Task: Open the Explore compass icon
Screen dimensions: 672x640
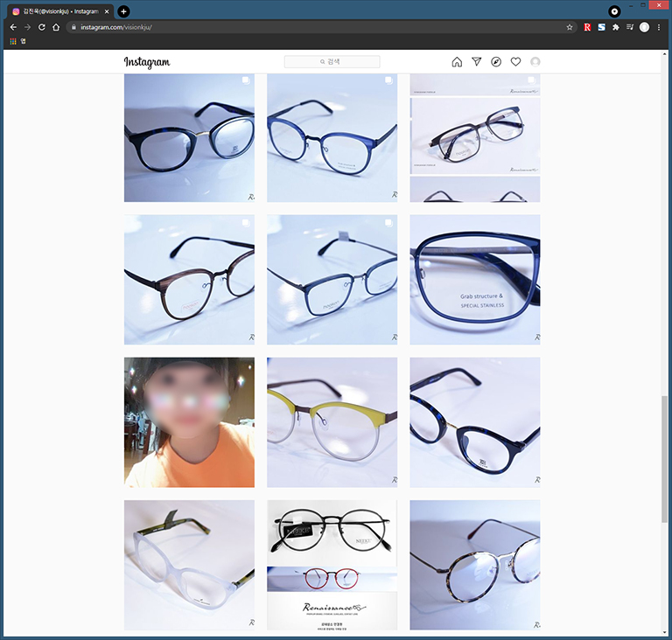Action: click(x=496, y=62)
